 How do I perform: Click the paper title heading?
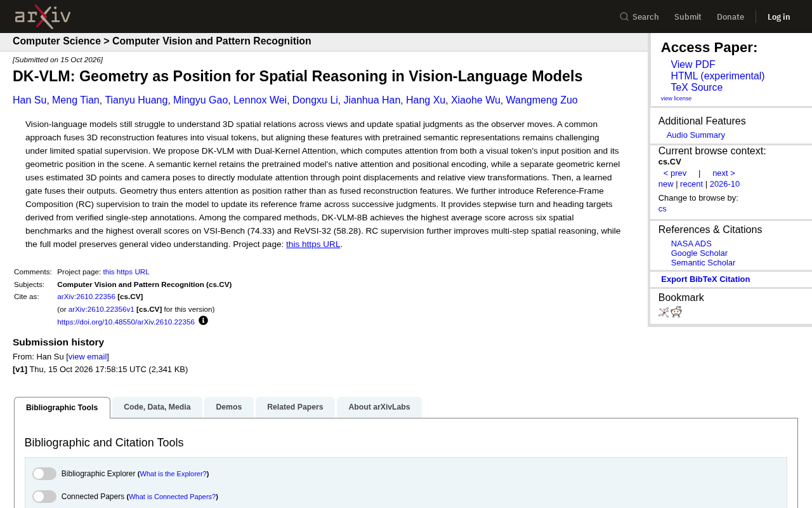(298, 76)
